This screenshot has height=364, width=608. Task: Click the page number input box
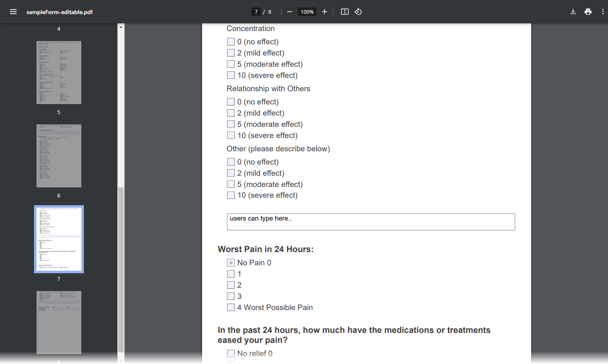click(x=256, y=12)
